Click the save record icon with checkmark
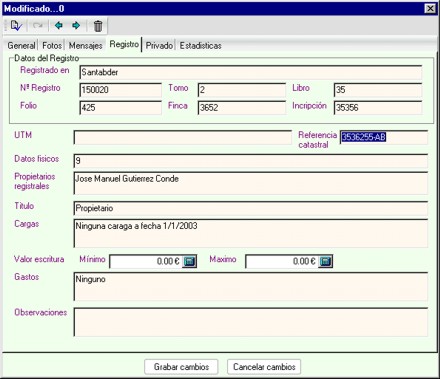 click(x=16, y=26)
